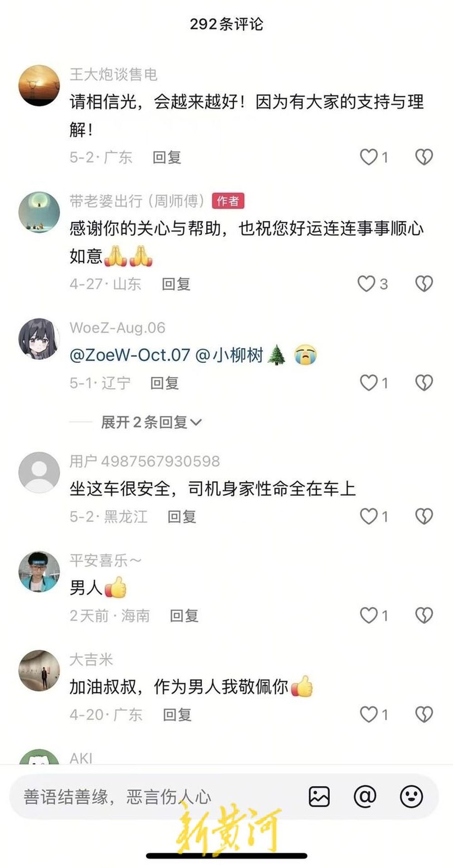
Task: Expand 展开2条回复 replies
Action: pyautogui.click(x=151, y=422)
